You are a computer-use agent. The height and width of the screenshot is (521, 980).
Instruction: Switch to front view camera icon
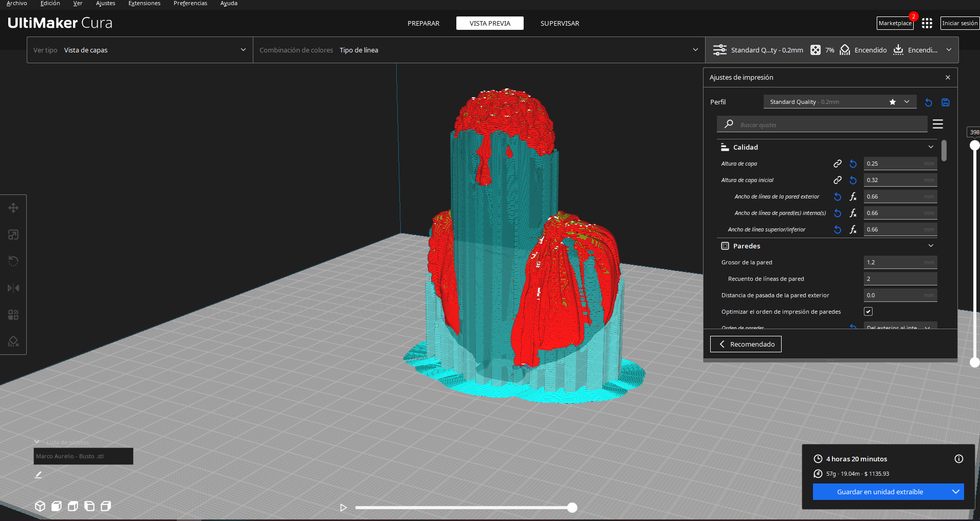[57, 506]
